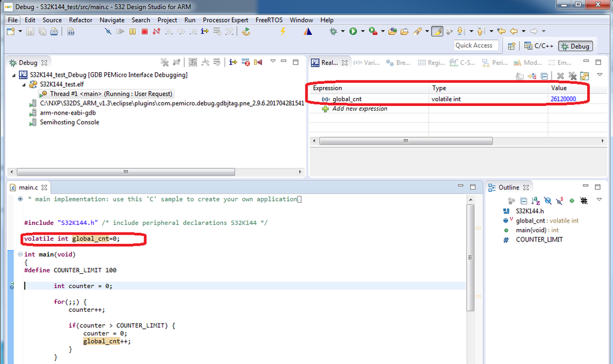
Task: Click the Previous Annotation up-arrow icon
Action: [x=480, y=31]
